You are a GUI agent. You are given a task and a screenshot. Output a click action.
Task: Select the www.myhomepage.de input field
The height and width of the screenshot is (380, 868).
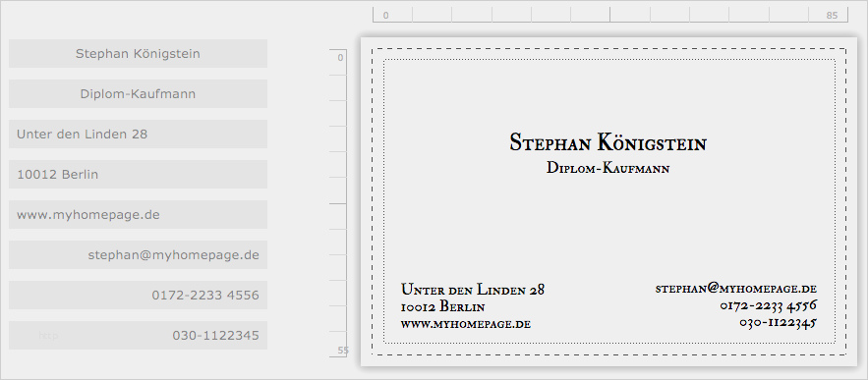138,215
